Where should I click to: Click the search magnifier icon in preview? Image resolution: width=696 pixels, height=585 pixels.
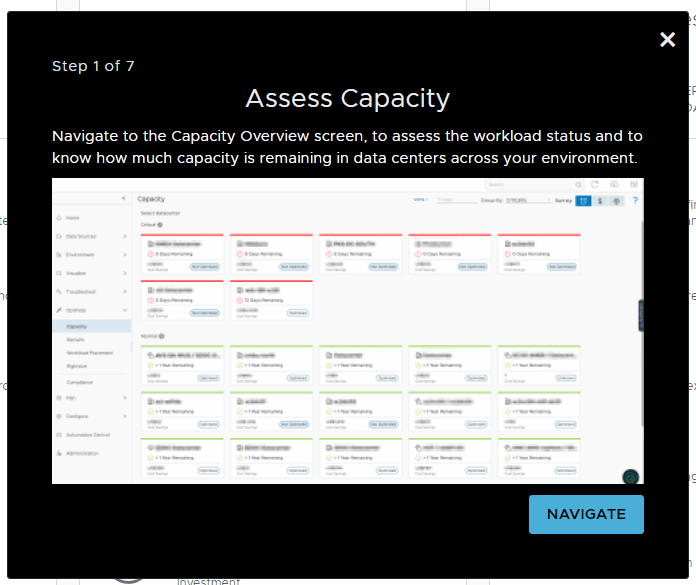[x=578, y=185]
